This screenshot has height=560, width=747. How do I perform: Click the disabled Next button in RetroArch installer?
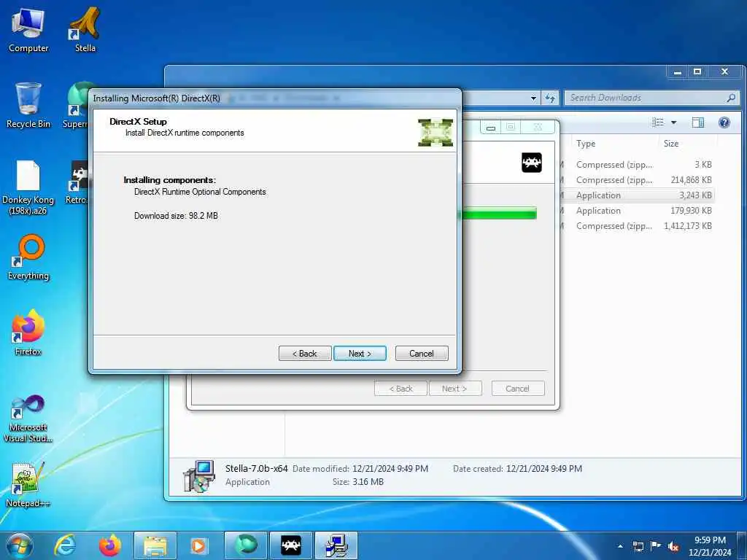[x=455, y=389]
